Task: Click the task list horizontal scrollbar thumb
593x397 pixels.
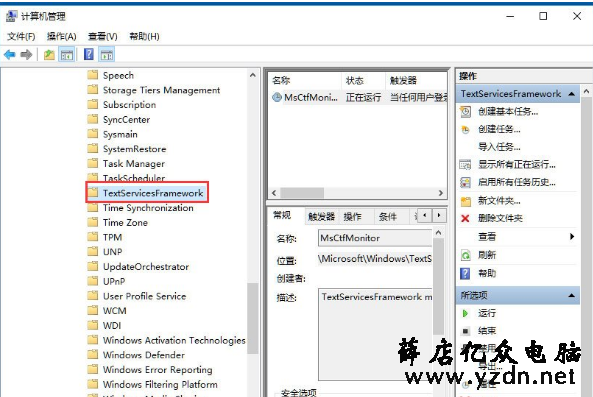Action: click(302, 193)
